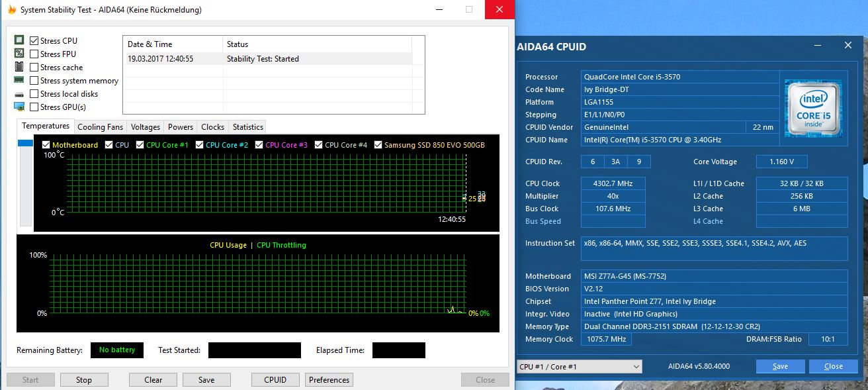Click Save in the AIDA64 CPUID window

[781, 367]
